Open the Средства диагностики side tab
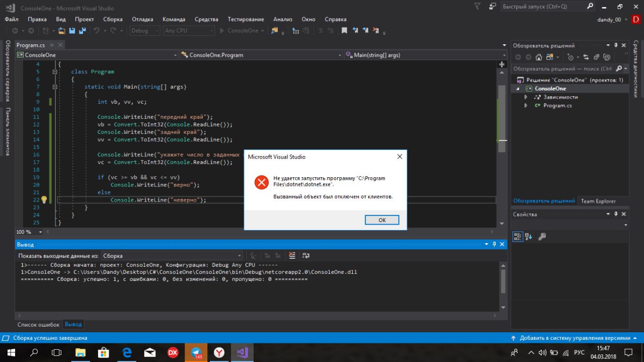The height and width of the screenshot is (362, 644). coord(636,69)
